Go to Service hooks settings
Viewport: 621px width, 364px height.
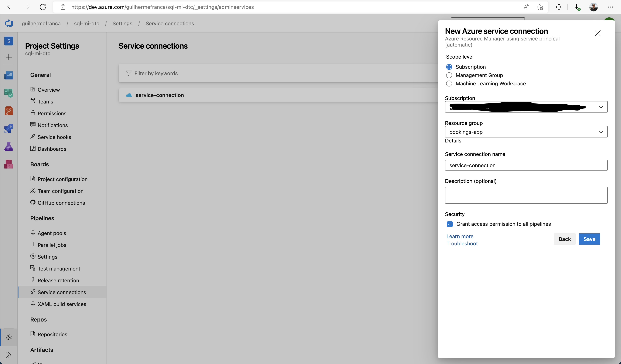(x=54, y=137)
